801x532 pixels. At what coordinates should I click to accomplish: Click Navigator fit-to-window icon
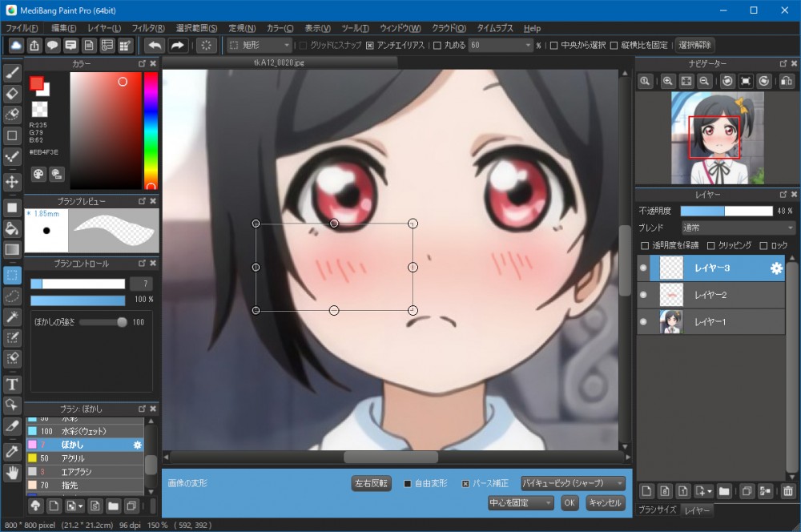pyautogui.click(x=686, y=81)
